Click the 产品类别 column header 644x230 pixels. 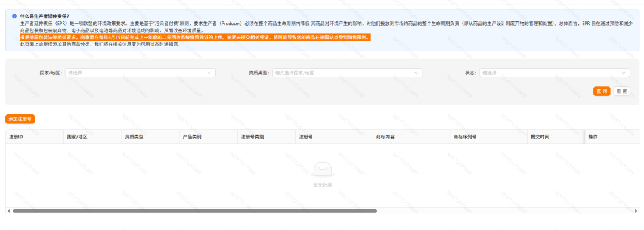click(x=208, y=137)
